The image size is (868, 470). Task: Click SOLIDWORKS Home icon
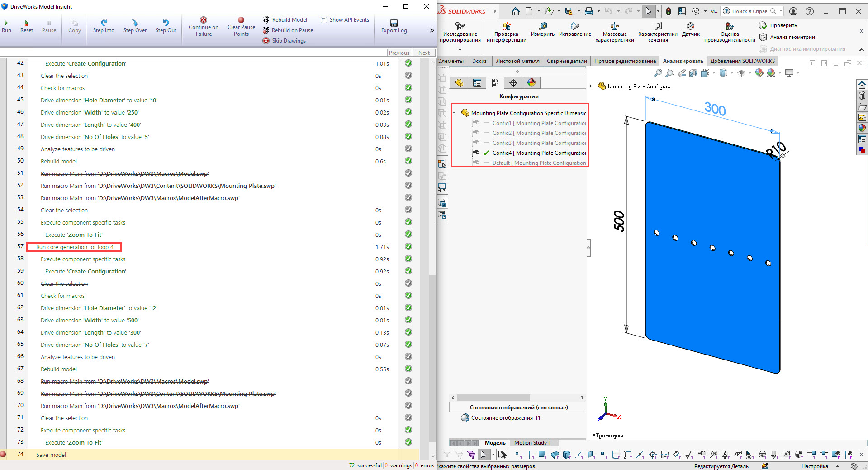[515, 11]
